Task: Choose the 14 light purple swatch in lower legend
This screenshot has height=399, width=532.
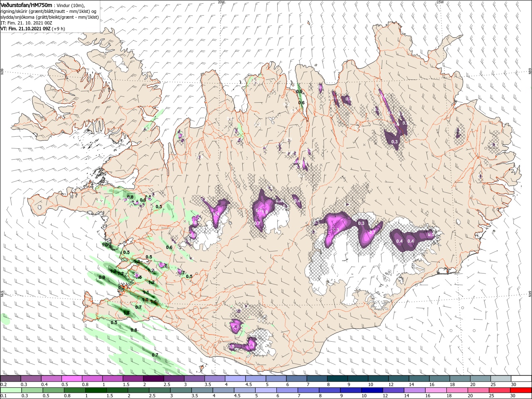Action: tap(414, 390)
